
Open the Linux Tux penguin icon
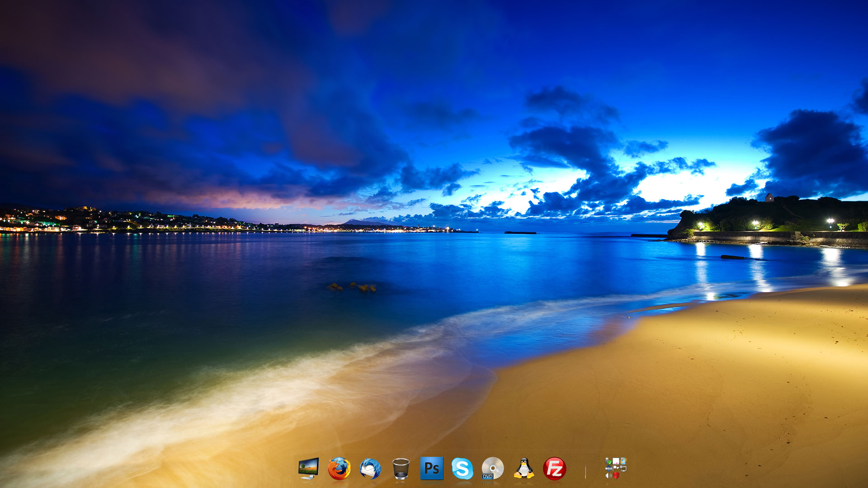click(524, 469)
